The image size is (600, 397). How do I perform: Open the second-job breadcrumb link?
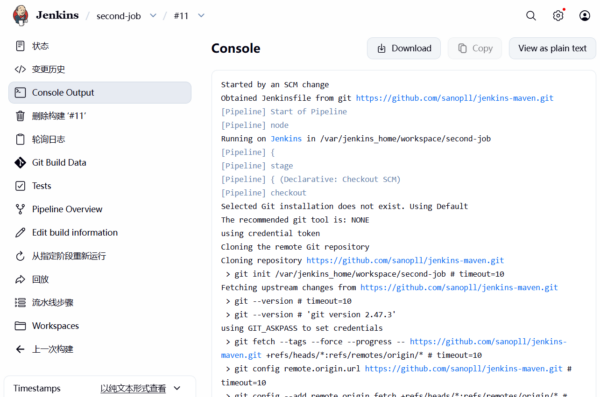pyautogui.click(x=119, y=16)
